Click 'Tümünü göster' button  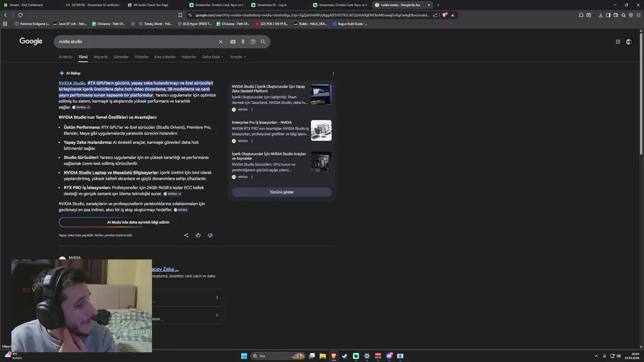[x=282, y=192]
